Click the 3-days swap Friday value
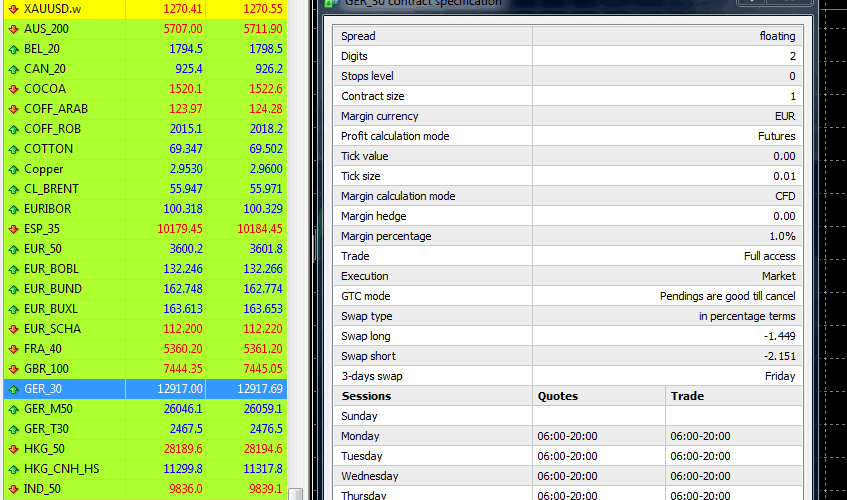The height and width of the screenshot is (500, 847). [x=780, y=376]
